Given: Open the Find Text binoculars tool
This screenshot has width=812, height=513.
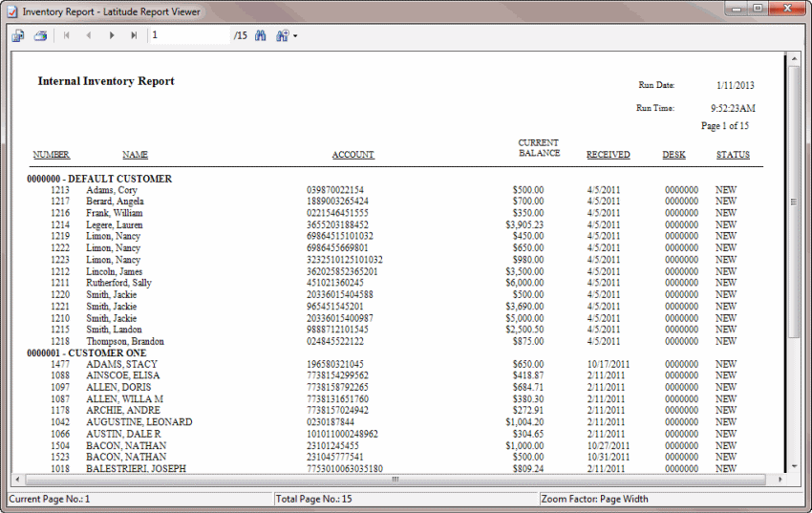Looking at the screenshot, I should point(260,35).
